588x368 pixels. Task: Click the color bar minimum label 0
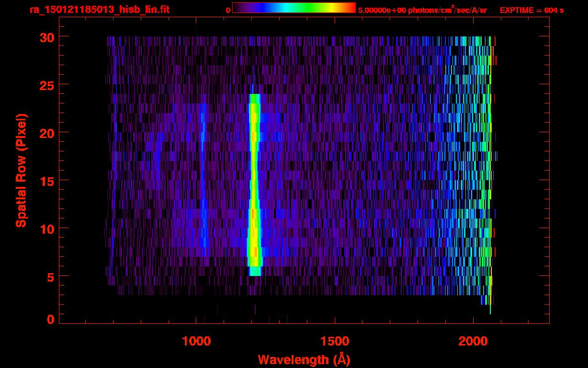point(228,10)
